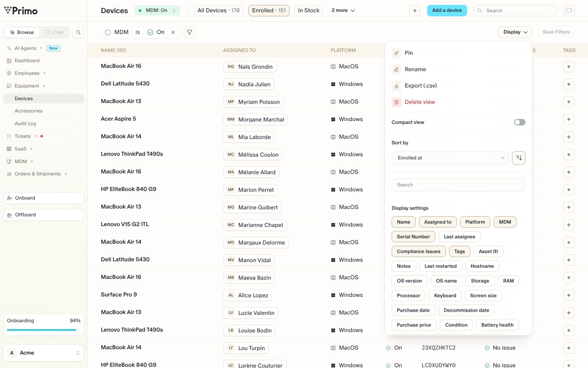Open the Accessories page
Screen dimensions: 588x368
coord(29,111)
